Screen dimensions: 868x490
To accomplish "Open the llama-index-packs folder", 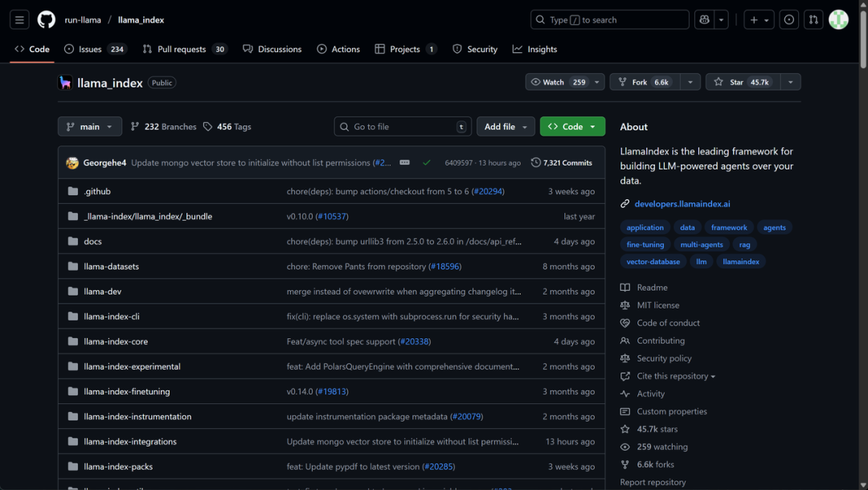I will pos(118,466).
